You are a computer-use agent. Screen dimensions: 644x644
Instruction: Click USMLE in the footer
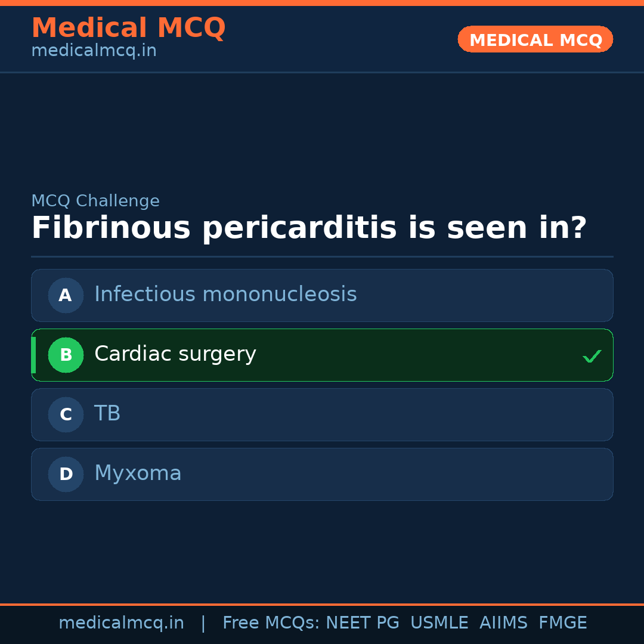(439, 623)
